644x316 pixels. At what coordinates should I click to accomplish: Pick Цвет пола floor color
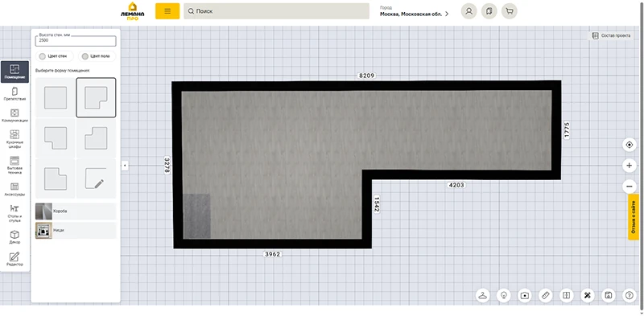[97, 56]
